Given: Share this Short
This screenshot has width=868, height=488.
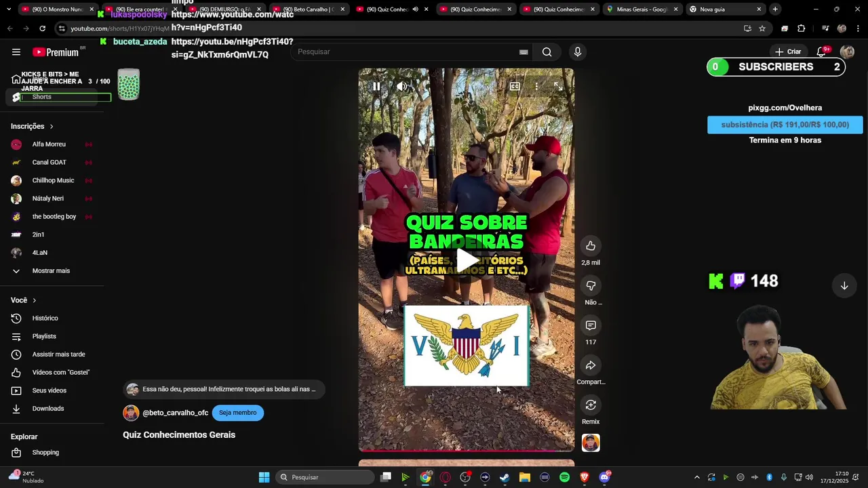Looking at the screenshot, I should pos(591,365).
